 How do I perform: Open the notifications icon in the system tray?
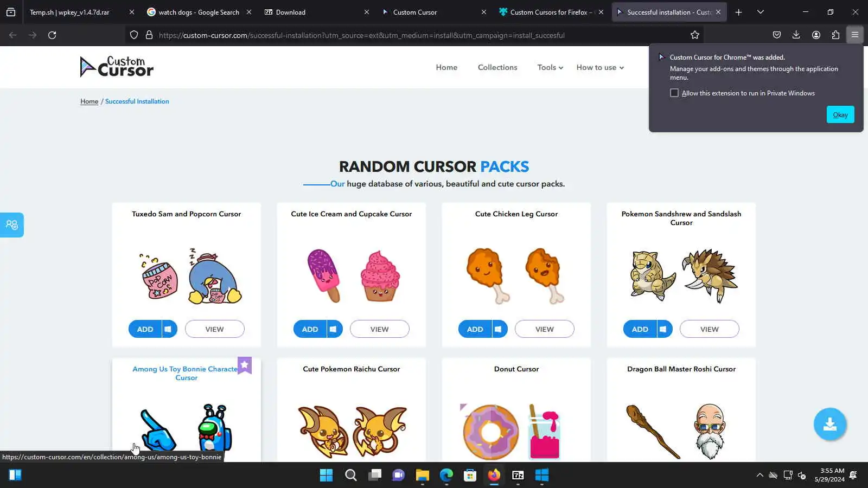coord(853,475)
